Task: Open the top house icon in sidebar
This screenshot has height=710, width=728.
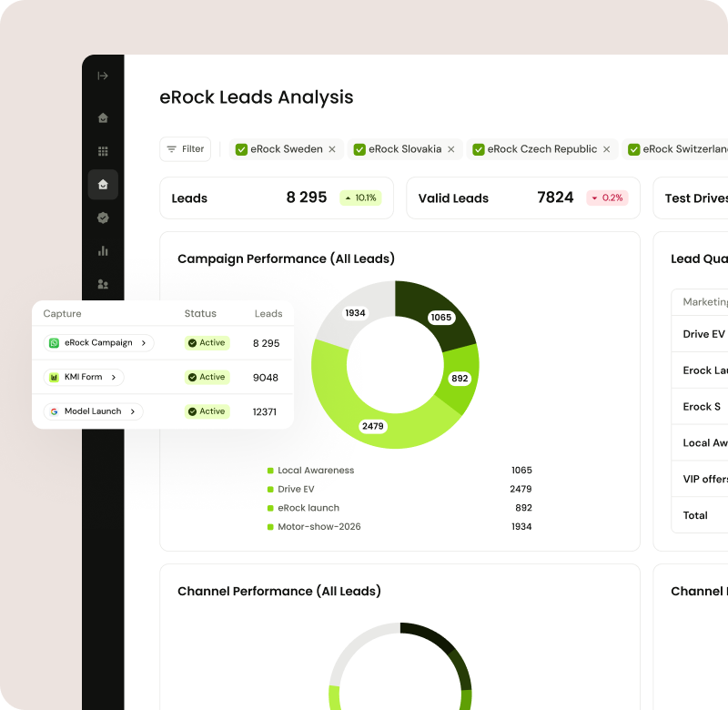Action: (103, 118)
